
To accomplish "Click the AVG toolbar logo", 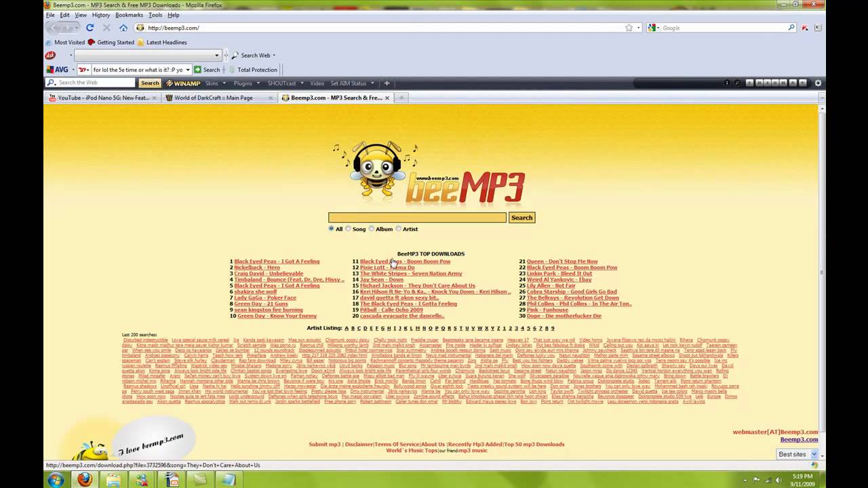I will [x=57, y=69].
